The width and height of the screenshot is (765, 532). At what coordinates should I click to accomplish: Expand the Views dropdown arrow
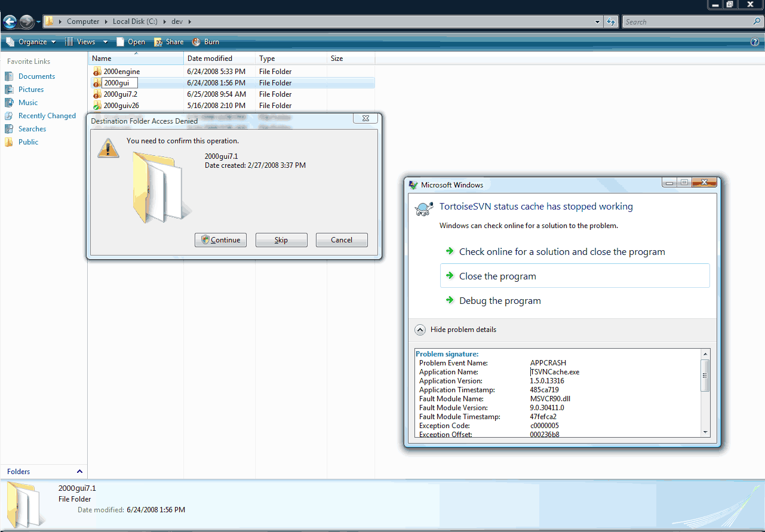pos(105,42)
